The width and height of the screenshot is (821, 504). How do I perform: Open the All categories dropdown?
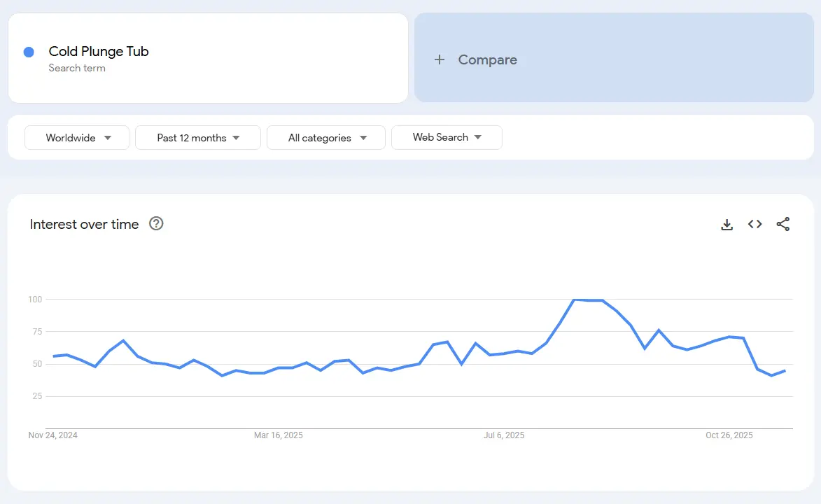325,137
